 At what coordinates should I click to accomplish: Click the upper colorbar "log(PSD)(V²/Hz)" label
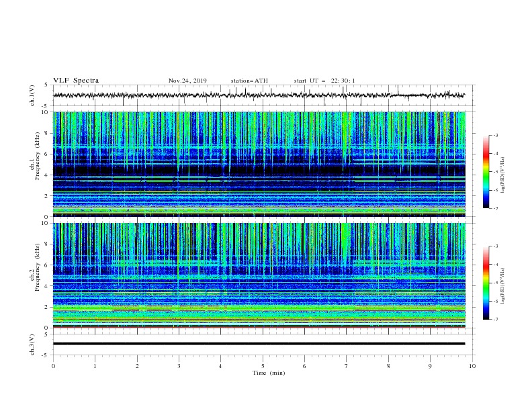click(x=503, y=175)
